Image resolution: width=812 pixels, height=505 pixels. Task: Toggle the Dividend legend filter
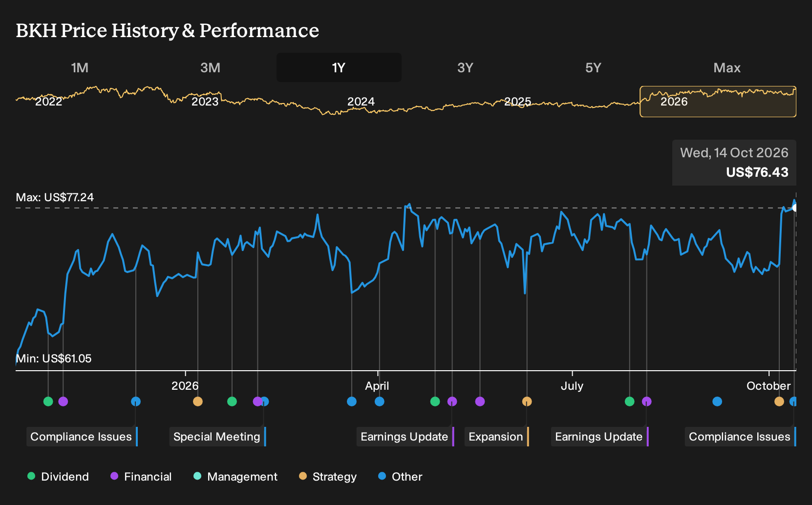pyautogui.click(x=58, y=477)
